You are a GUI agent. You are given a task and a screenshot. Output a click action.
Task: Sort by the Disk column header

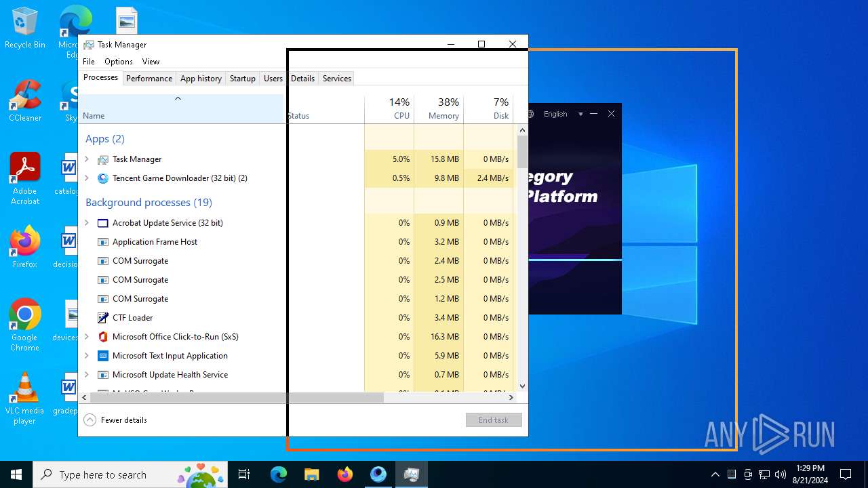(x=488, y=109)
